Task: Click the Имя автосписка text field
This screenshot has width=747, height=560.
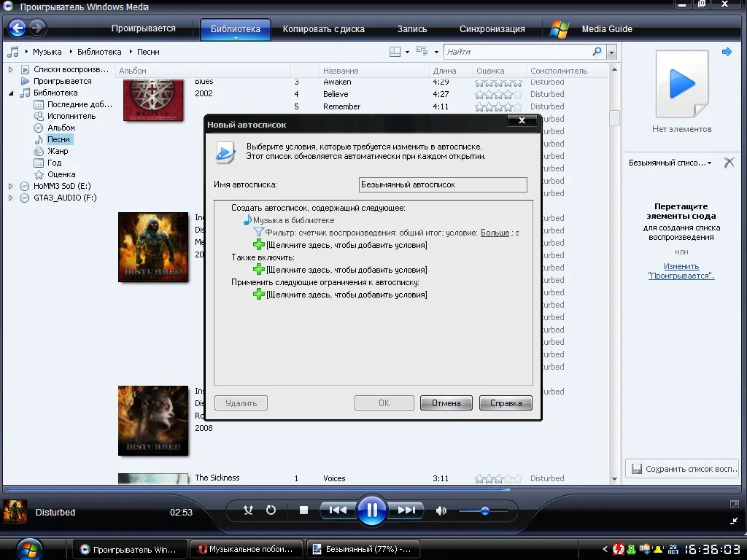Action: click(443, 184)
